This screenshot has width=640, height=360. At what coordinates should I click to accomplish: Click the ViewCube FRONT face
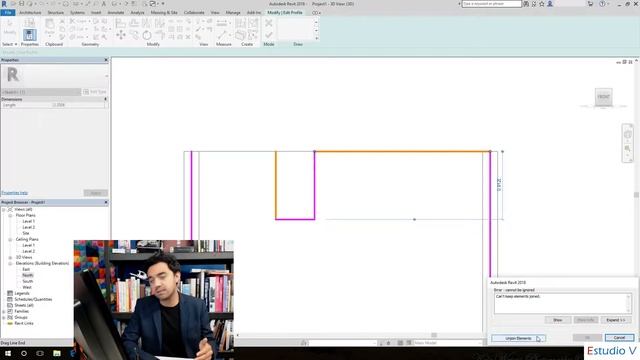603,97
